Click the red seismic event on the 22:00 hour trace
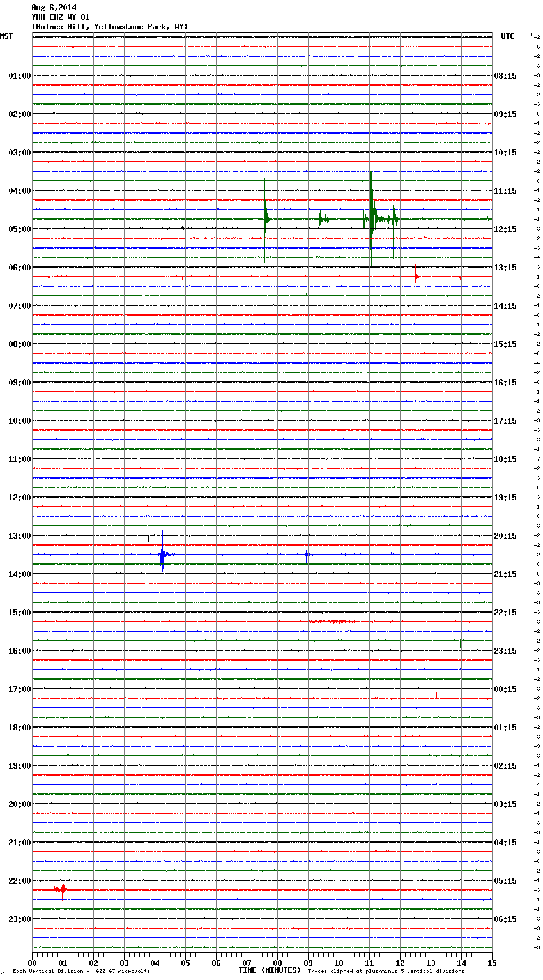 coord(62,889)
